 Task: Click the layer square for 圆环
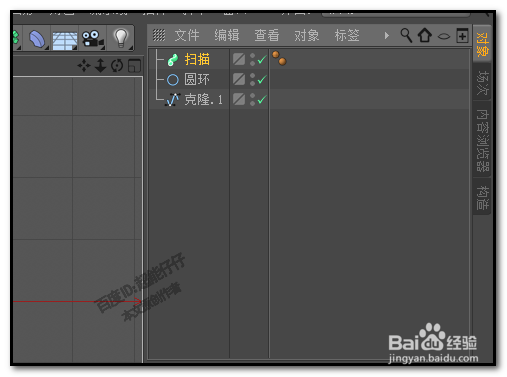coord(239,79)
